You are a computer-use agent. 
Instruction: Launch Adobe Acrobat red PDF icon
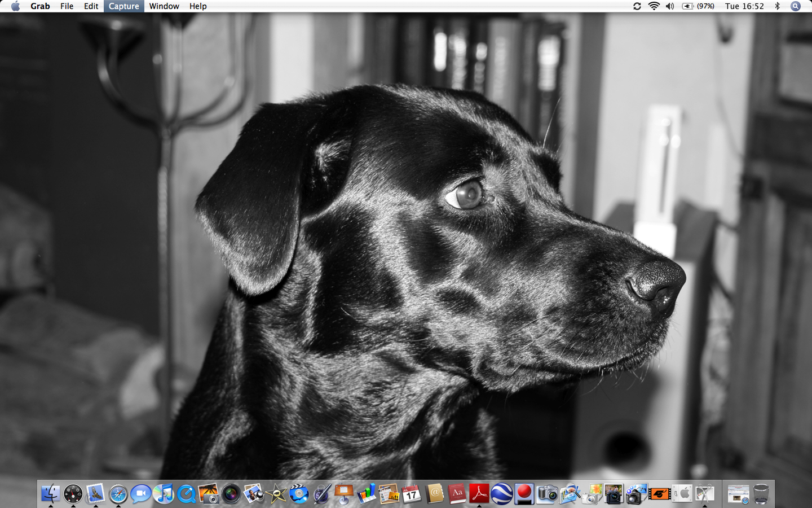[479, 494]
